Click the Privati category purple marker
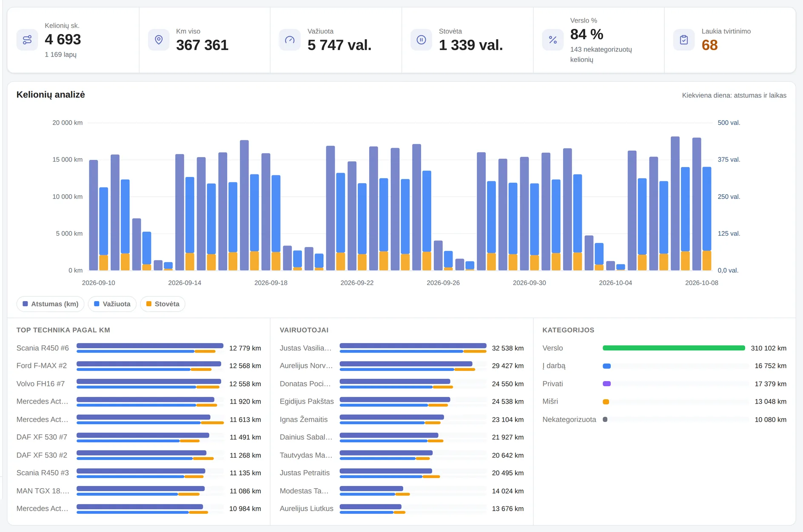This screenshot has width=803, height=532. (607, 384)
